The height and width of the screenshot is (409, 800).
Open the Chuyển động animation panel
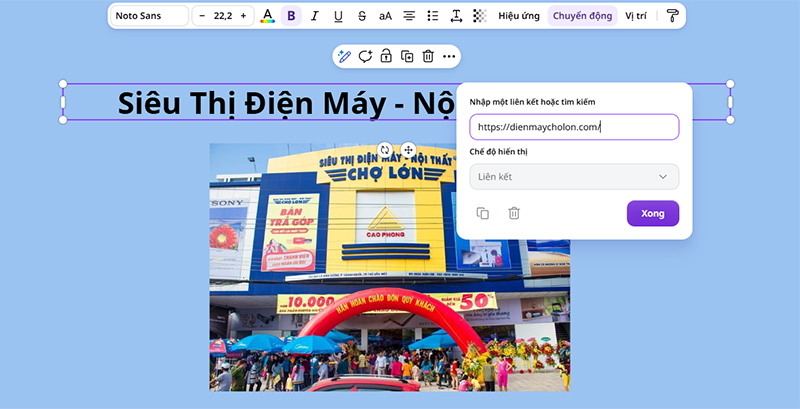582,16
